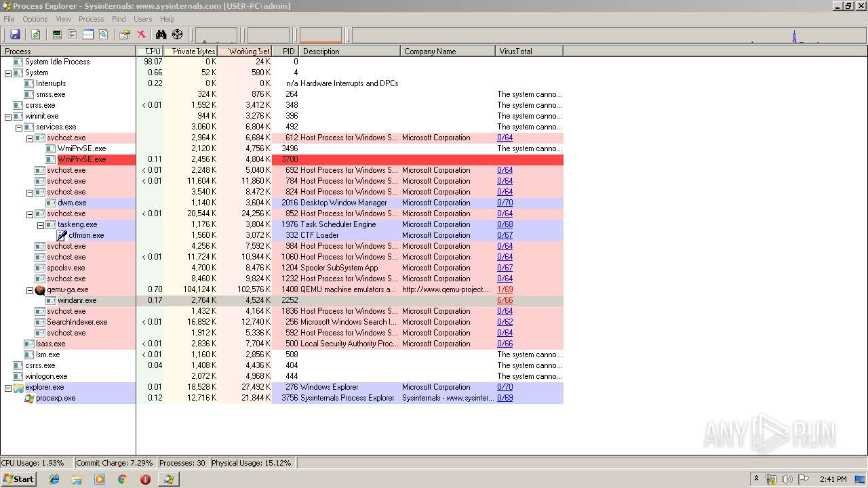Click the CPU Usage status bar field

click(37, 463)
